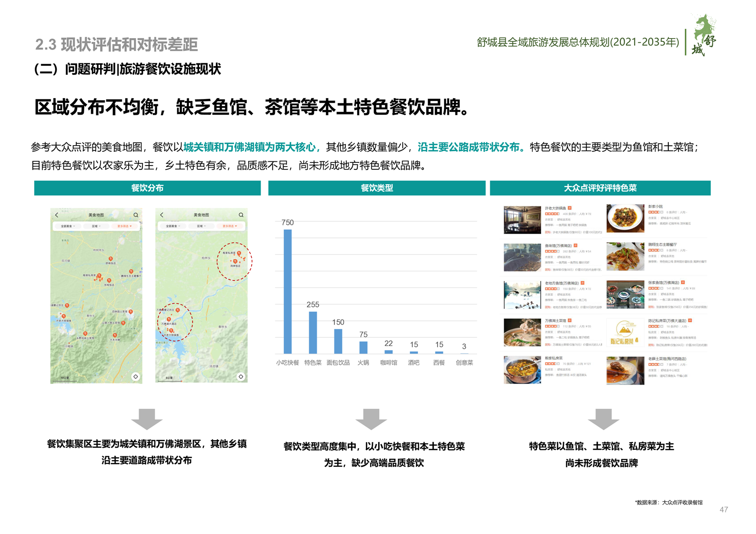Click the 小吃快餐 bar valued 750
Viewport: 756px width, 534px height.
288,291
